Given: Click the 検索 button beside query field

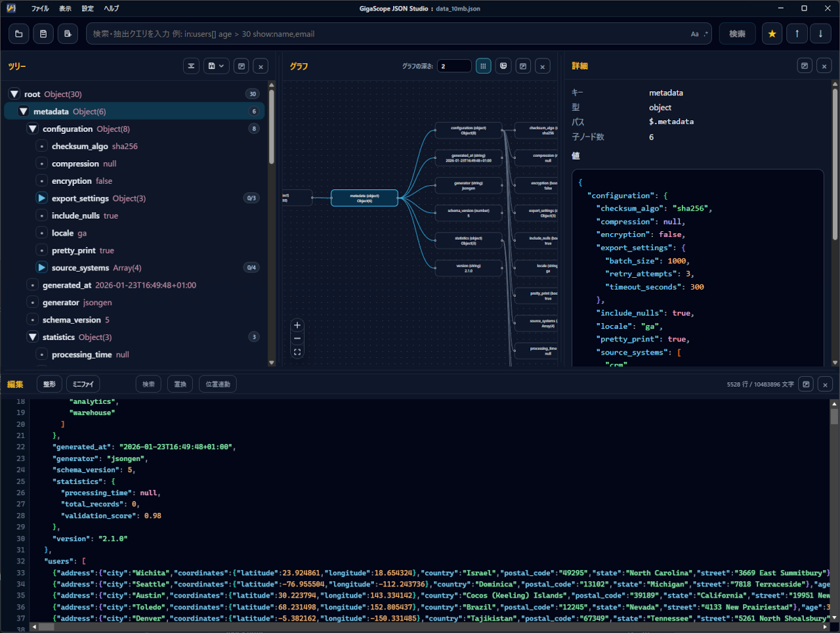Looking at the screenshot, I should (738, 33).
